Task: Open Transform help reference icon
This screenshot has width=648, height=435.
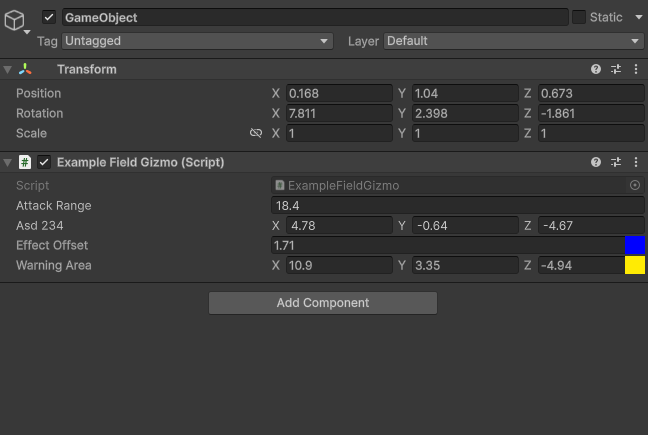Action: click(x=596, y=69)
